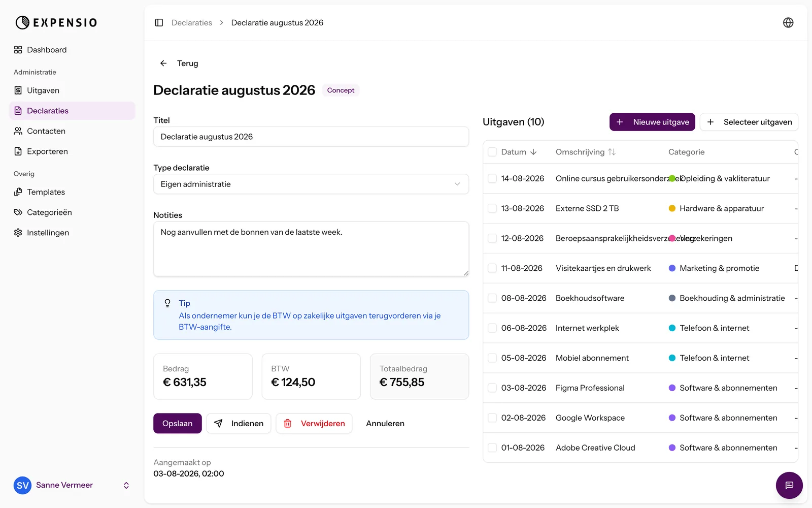This screenshot has width=812, height=508.
Task: Click the green Opleiding & vakliteratuur color dot
Action: coord(672,178)
